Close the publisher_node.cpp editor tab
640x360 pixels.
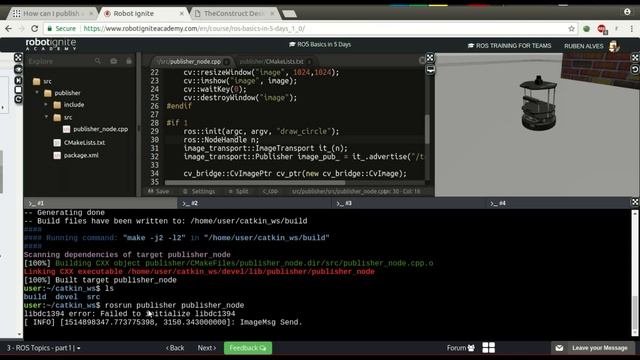tap(227, 62)
